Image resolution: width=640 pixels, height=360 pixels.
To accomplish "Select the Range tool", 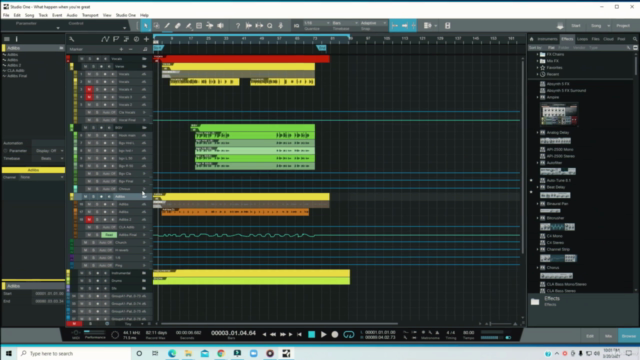I will [156, 26].
